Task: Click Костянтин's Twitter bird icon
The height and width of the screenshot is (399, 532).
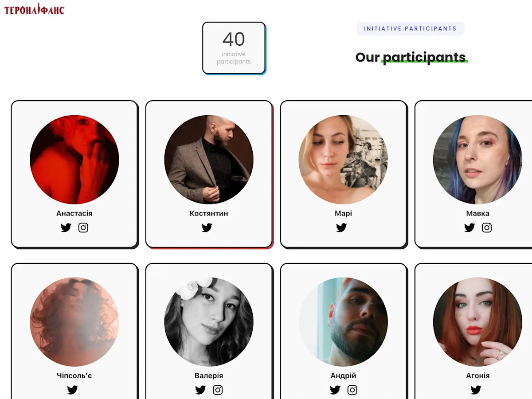Action: coord(207,228)
